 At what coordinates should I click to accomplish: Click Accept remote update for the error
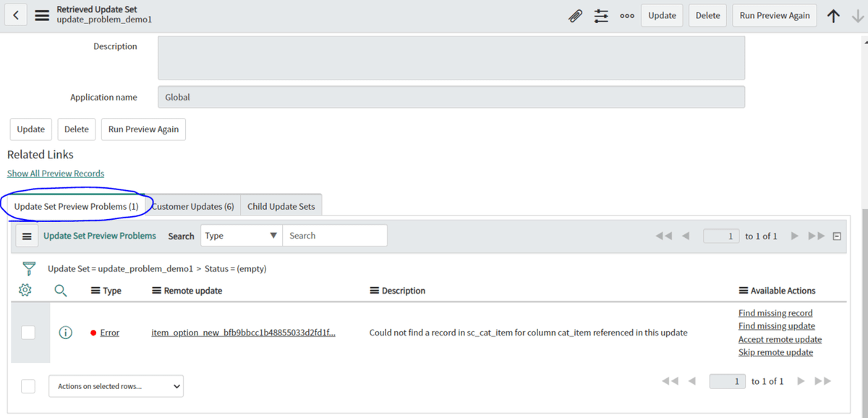pos(780,339)
